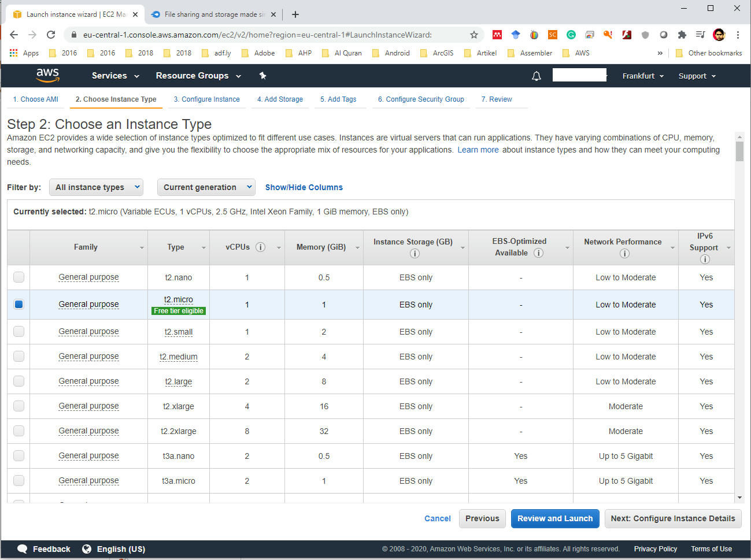751x560 pixels.
Task: Click the Instance Storage info icon
Action: 415,254
